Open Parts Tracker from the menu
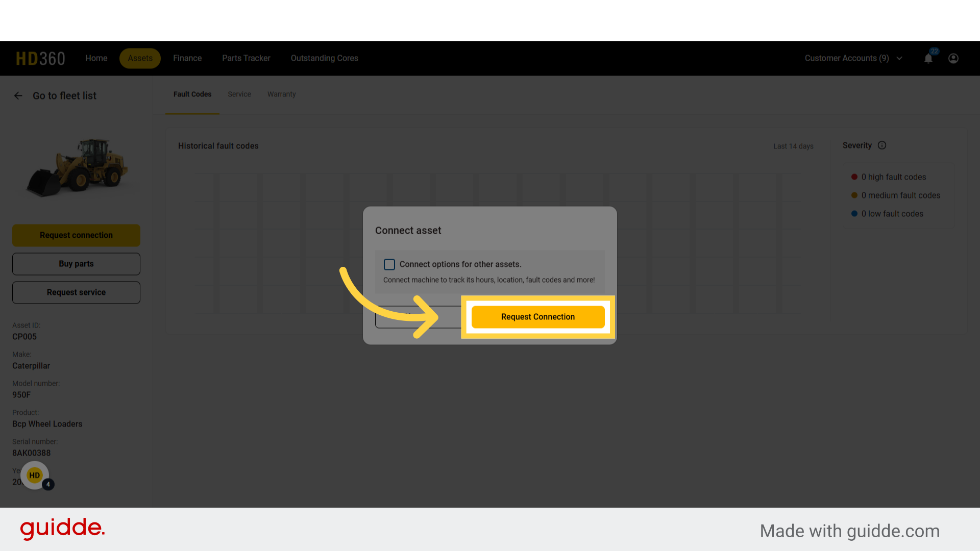Screen dimensions: 980x551 tap(246, 58)
